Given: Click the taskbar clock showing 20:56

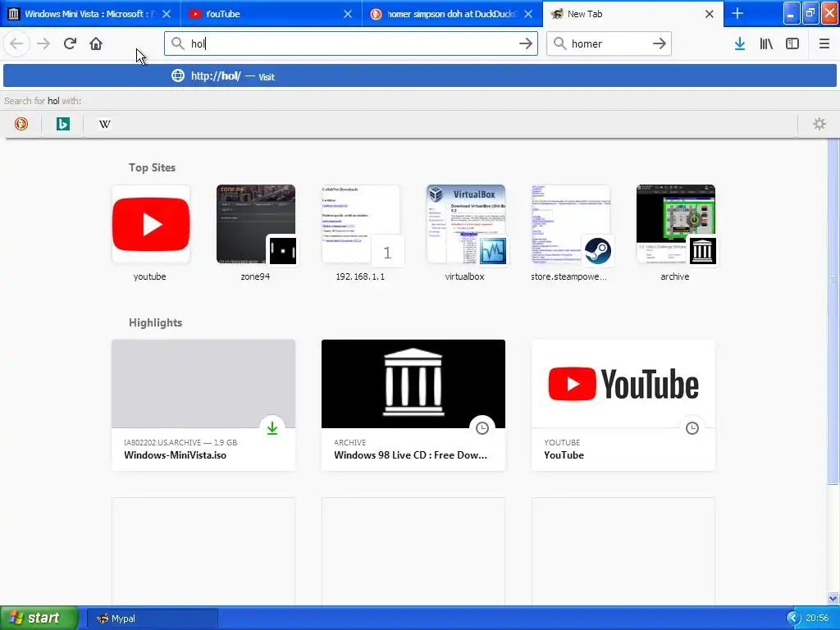Looking at the screenshot, I should point(817,619).
